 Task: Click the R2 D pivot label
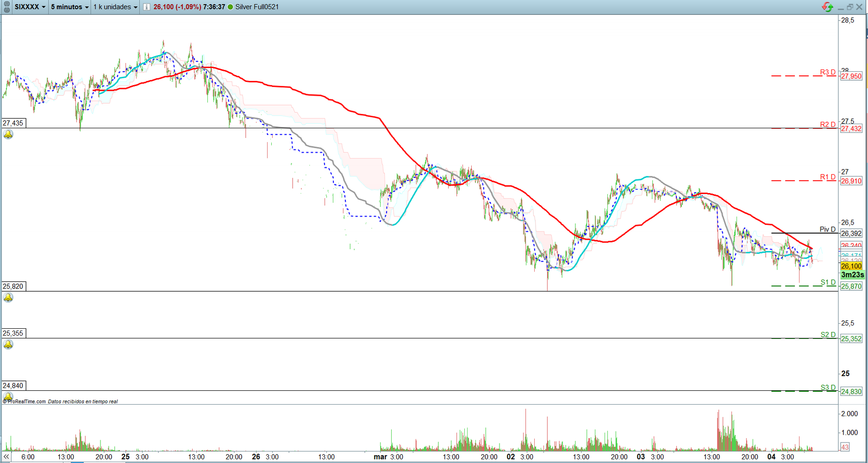point(828,125)
